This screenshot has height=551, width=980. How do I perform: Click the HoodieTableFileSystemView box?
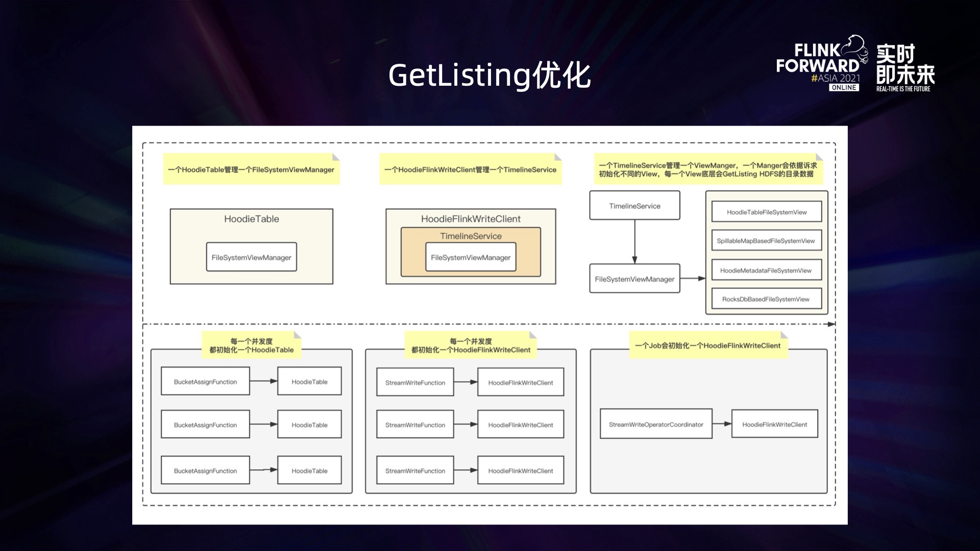[766, 212]
